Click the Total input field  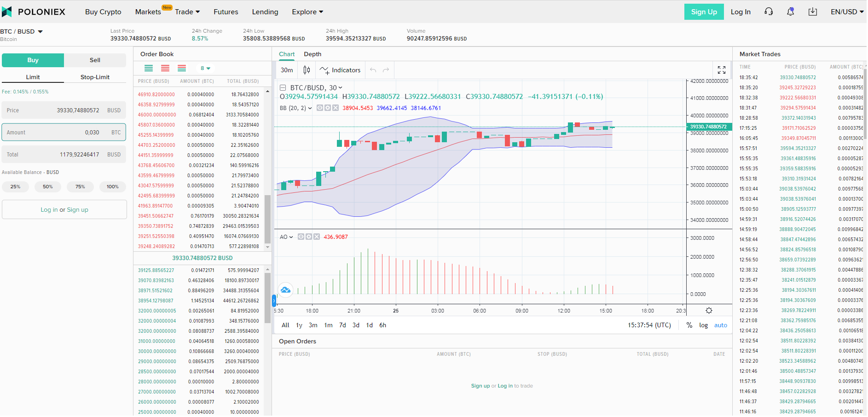(64, 155)
